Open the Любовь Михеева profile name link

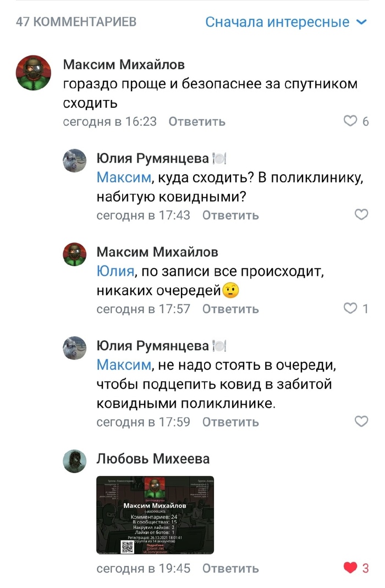click(x=153, y=458)
